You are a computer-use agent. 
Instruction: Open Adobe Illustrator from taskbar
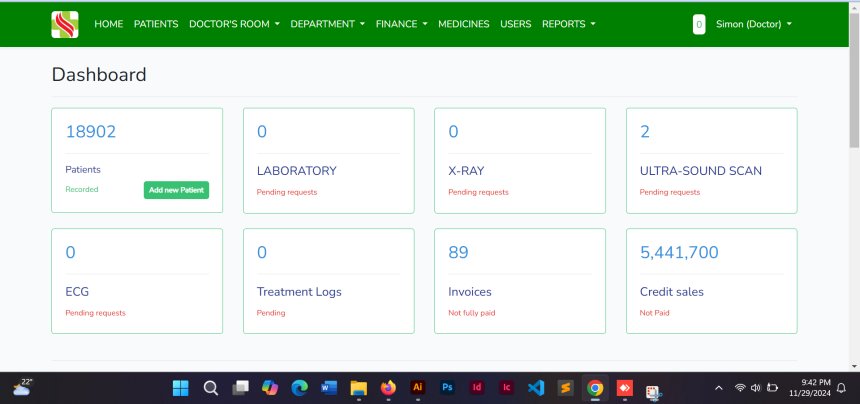(x=418, y=388)
